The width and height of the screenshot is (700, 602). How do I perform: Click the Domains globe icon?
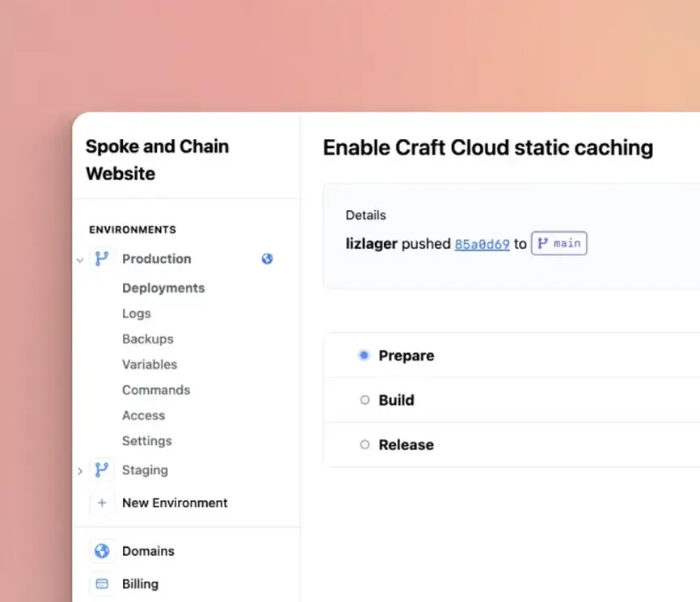pyautogui.click(x=102, y=551)
